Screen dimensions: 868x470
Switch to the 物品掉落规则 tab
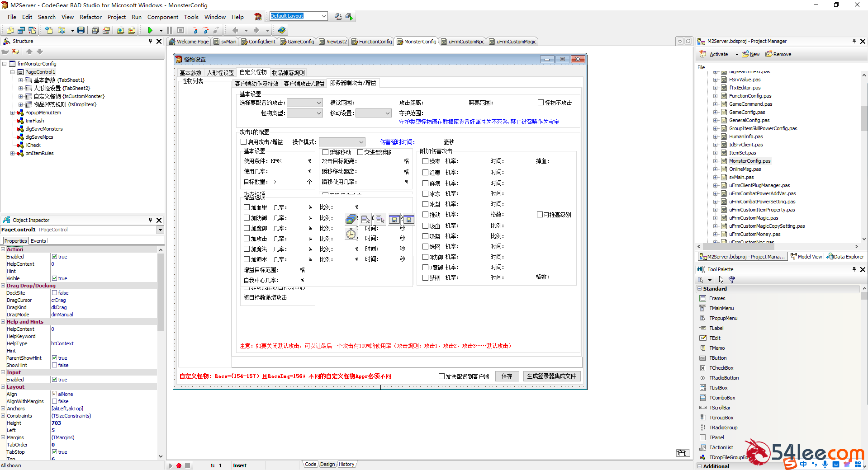(x=288, y=73)
